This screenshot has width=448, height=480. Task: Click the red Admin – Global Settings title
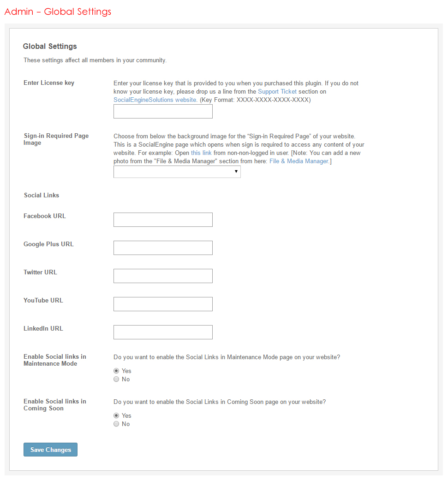(x=58, y=12)
